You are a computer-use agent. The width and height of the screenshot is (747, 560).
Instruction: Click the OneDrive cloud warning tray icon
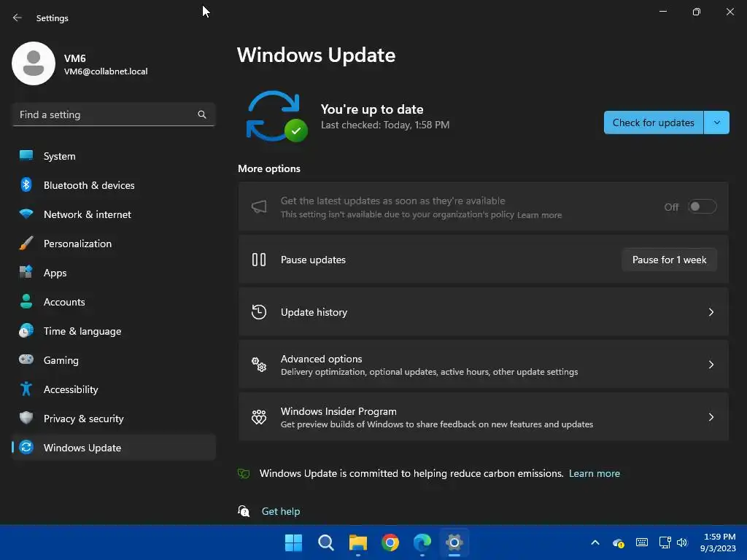[x=619, y=542]
